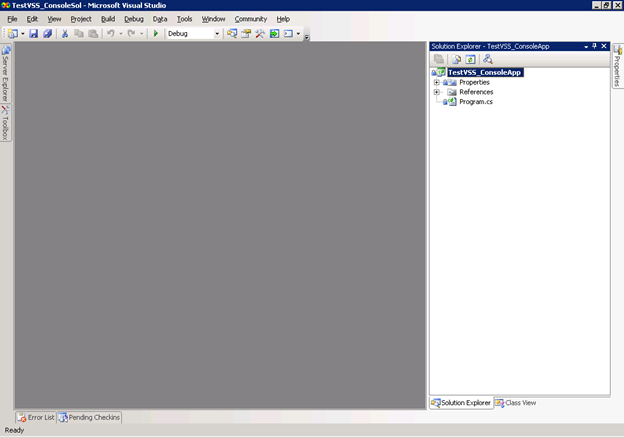
Task: Open the Undo history dropdown arrow
Action: (121, 34)
